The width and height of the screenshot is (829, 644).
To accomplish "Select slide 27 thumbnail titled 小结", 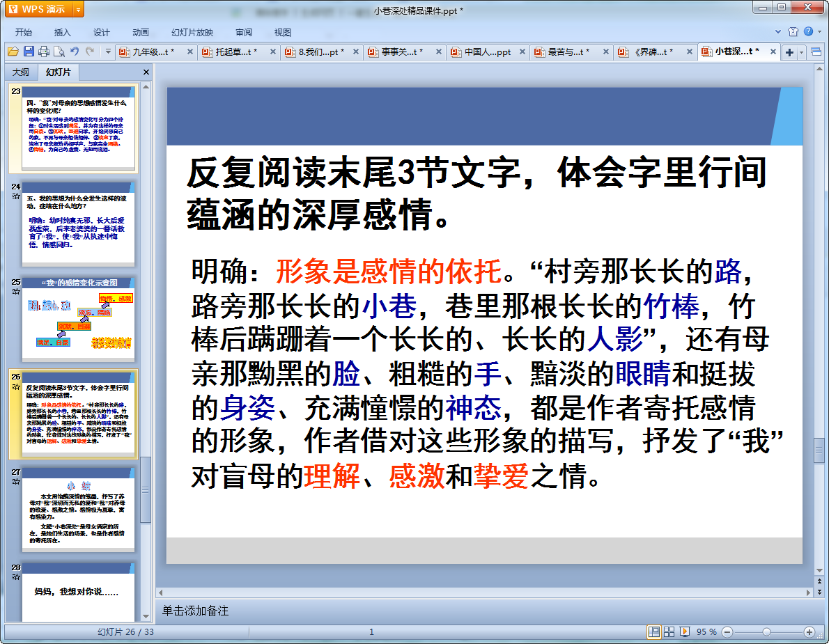I will tap(78, 510).
